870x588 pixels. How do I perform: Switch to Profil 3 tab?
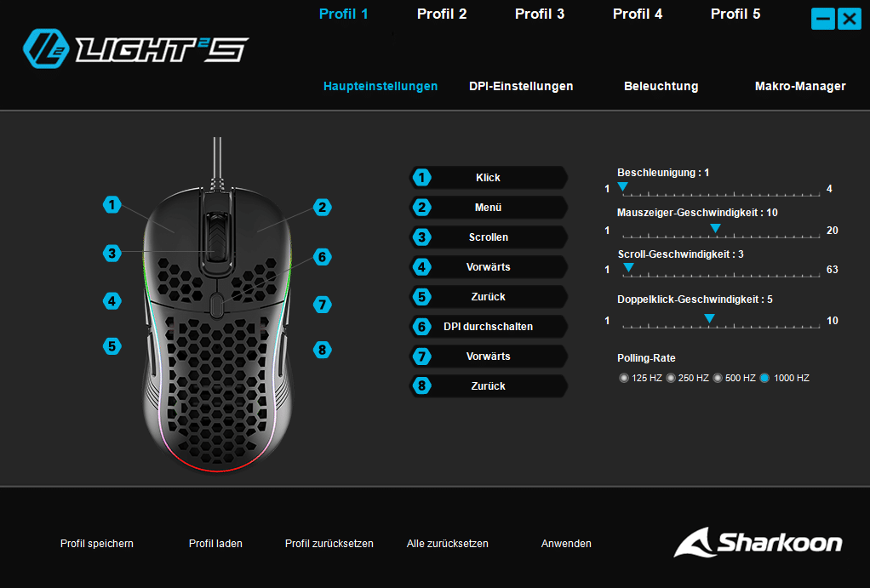(x=540, y=14)
